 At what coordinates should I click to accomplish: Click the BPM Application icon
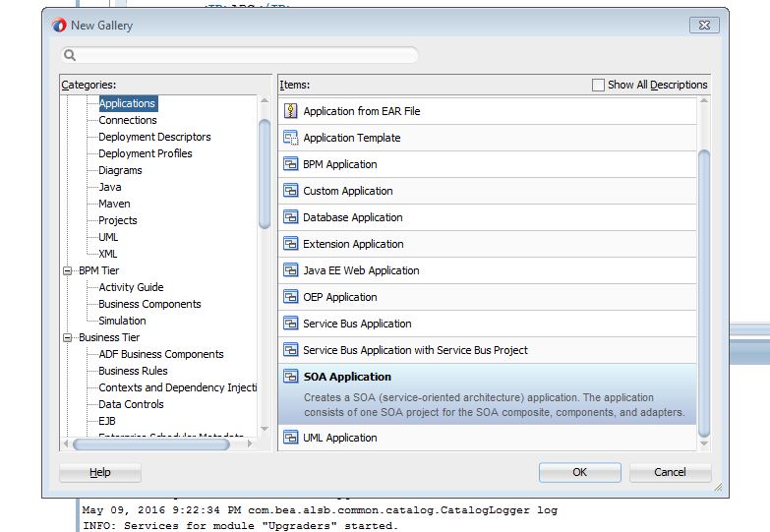click(291, 164)
